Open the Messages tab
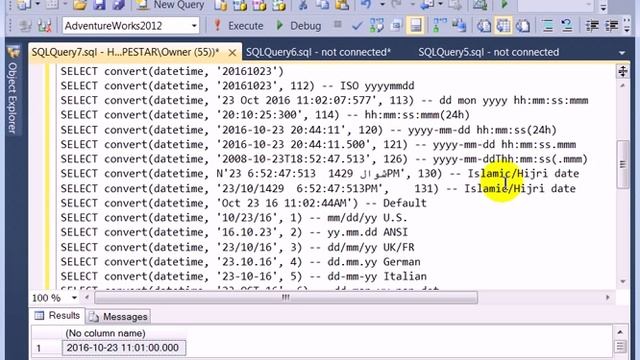Screen dimensions: 640x360 118,316
